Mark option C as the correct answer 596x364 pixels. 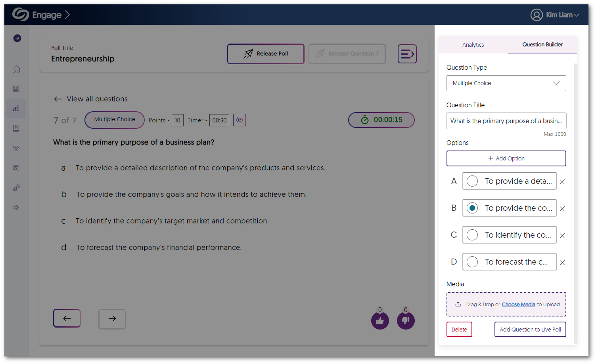(472, 235)
